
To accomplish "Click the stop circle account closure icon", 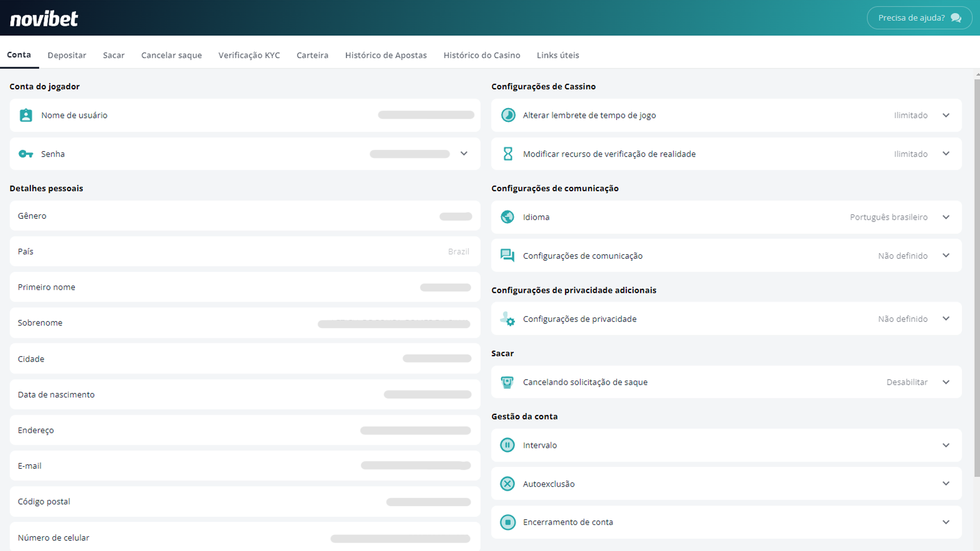I will pos(507,522).
